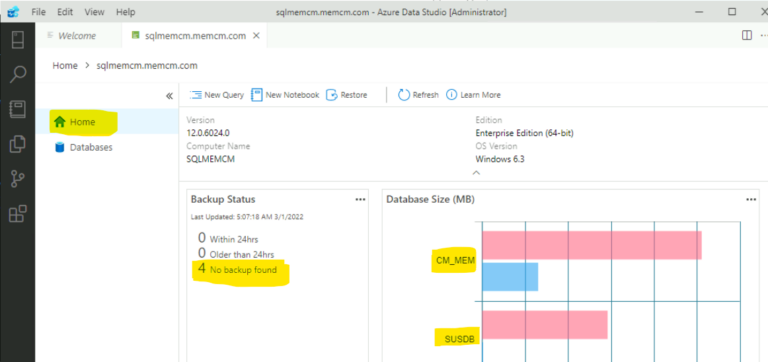Open the Backup Status widget options menu
Screen dimensions: 768x362
[360, 199]
